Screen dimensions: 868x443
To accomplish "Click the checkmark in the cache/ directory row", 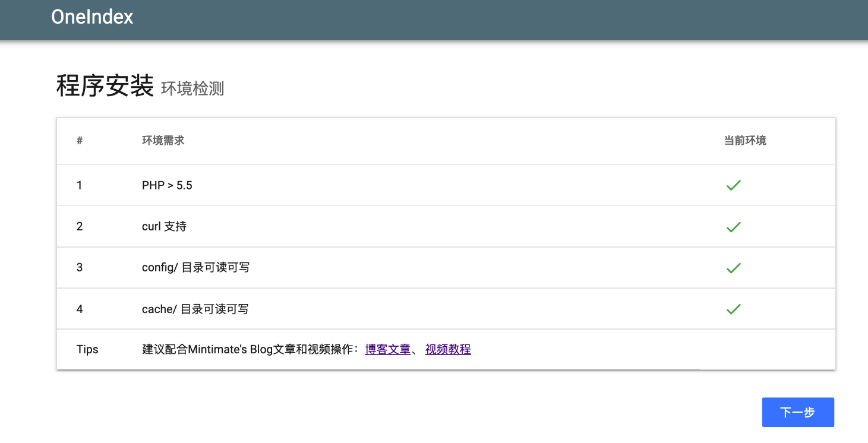I will coord(733,309).
